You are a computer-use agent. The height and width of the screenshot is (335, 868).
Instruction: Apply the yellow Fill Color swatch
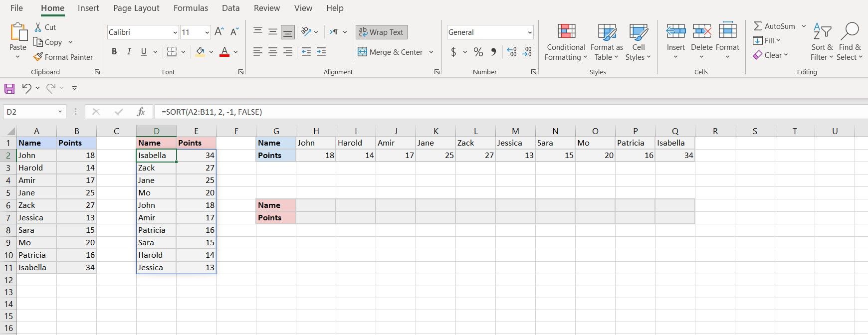pyautogui.click(x=200, y=52)
